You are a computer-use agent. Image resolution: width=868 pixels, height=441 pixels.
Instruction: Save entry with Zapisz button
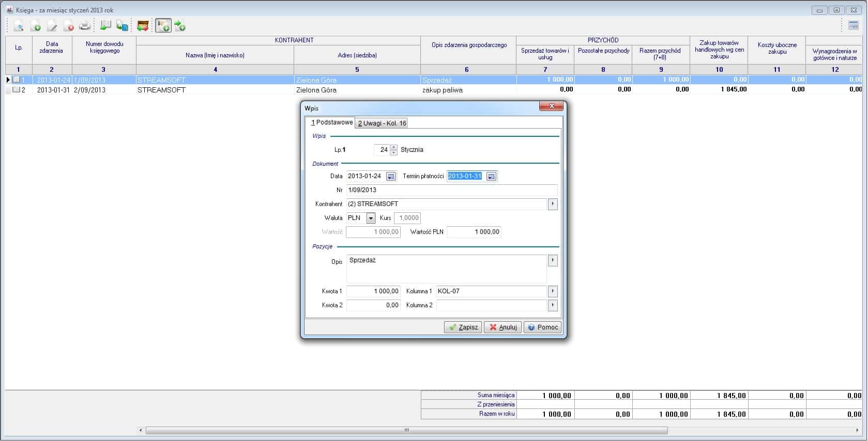click(x=463, y=327)
